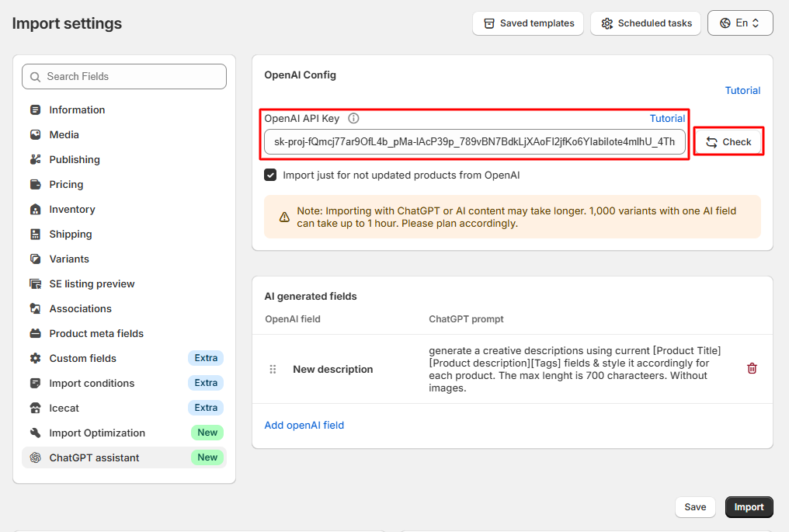Click the warning triangle icon in the note
This screenshot has width=789, height=532.
click(284, 217)
